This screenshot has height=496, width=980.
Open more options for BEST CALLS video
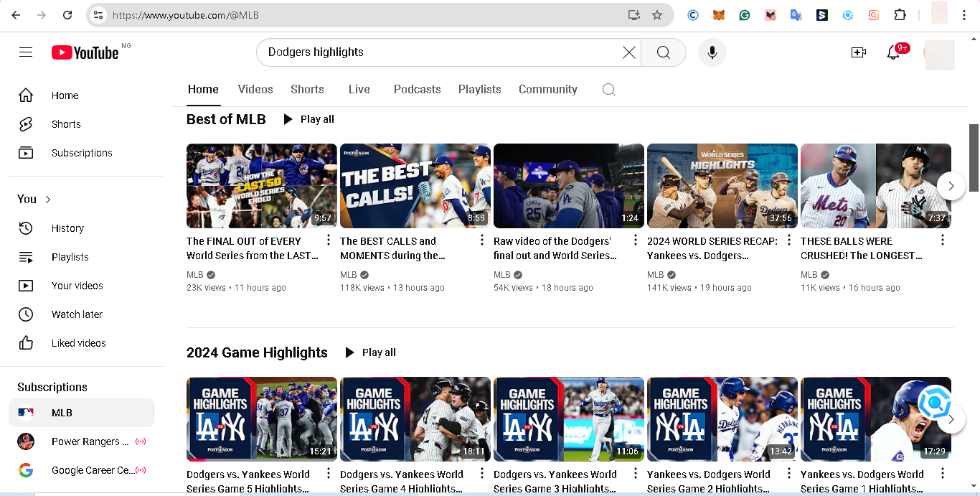click(482, 240)
